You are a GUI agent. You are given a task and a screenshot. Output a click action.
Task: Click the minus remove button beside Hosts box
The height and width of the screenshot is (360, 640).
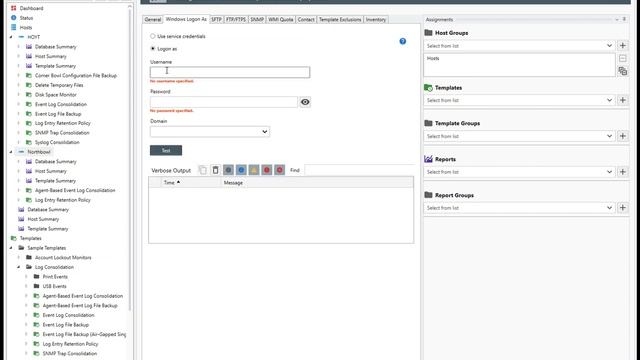pos(622,58)
